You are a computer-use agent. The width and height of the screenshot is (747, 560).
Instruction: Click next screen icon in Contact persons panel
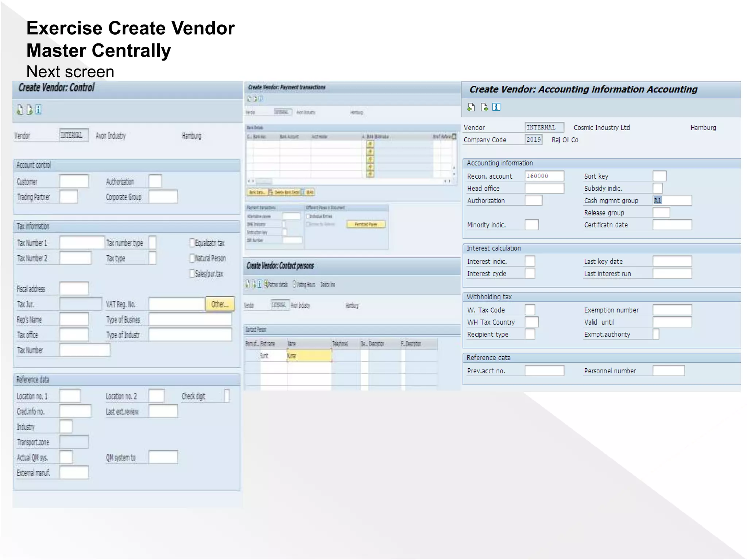(x=254, y=284)
